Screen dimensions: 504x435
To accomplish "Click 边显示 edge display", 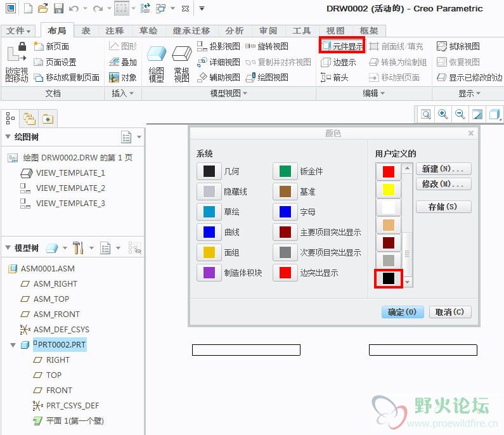I will [x=339, y=62].
